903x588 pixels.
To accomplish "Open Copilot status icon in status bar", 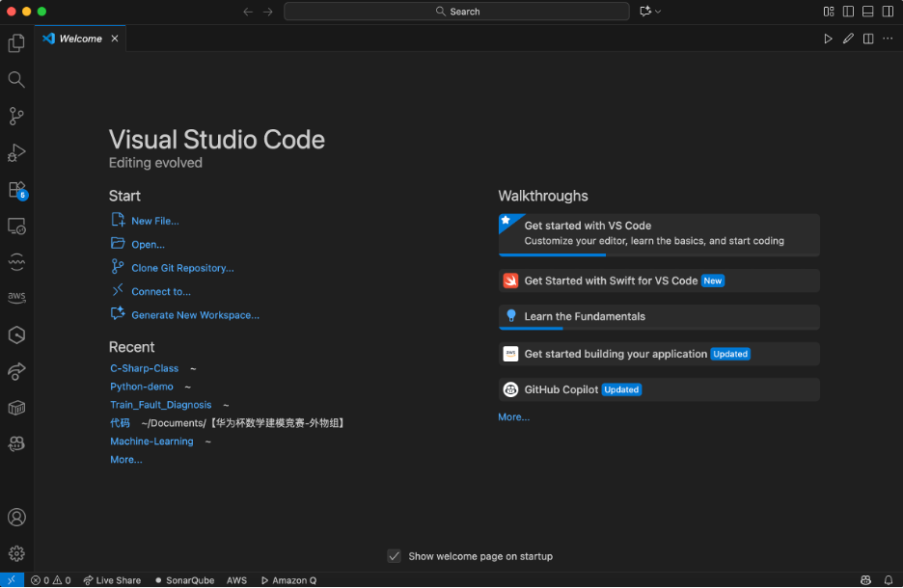I will tap(865, 580).
